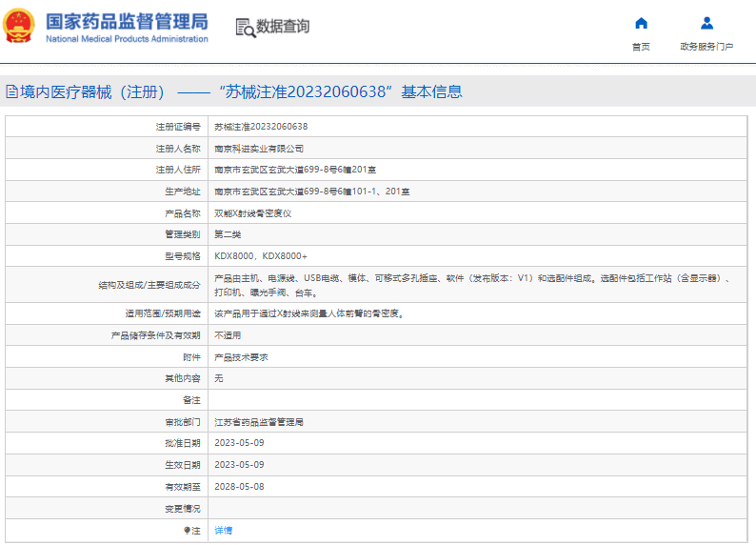This screenshot has height=545, width=756.
Task: Select the page heading 苏械注准20232060638 基本信息
Action: tap(341, 91)
